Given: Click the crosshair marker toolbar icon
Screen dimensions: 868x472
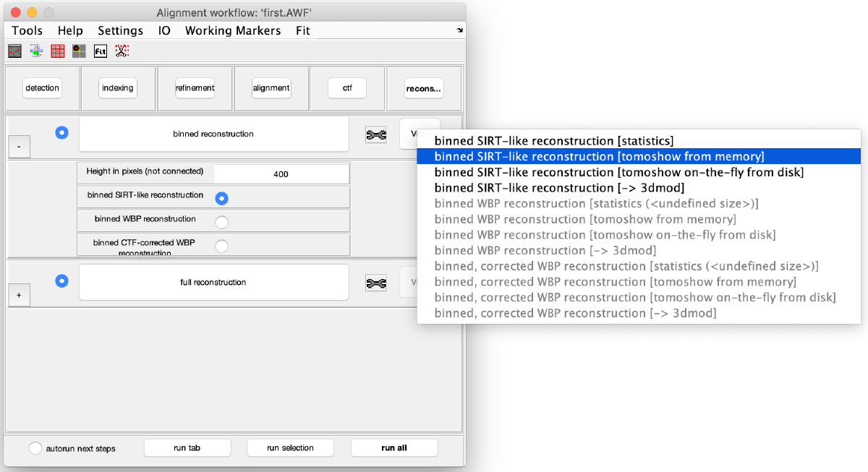Looking at the screenshot, I should click(78, 51).
